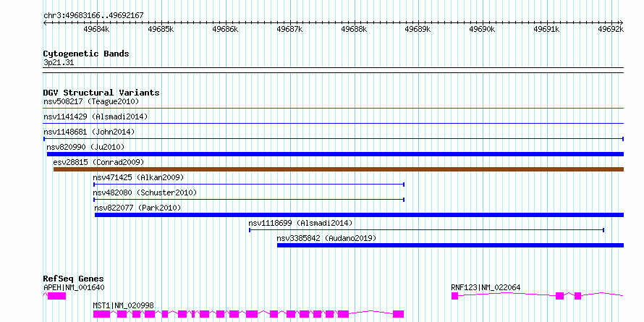Click the 49685k ruler tick label
Screen dimensions: 644x322
[x=161, y=29]
